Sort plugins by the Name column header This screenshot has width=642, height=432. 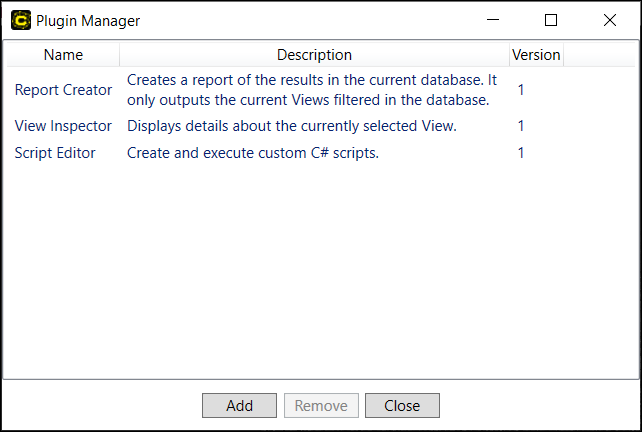click(63, 55)
